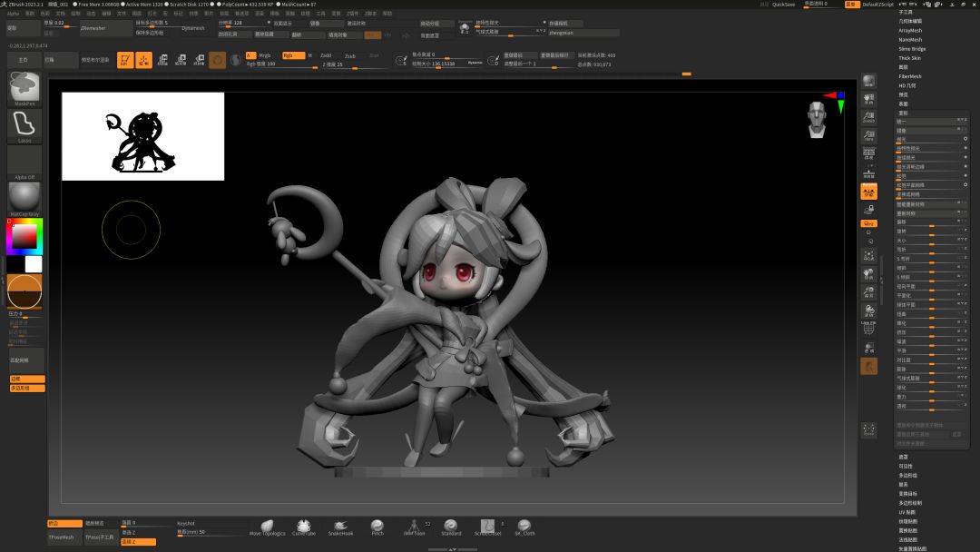Select the white secondary color swatch
The image size is (980, 552).
(x=34, y=264)
